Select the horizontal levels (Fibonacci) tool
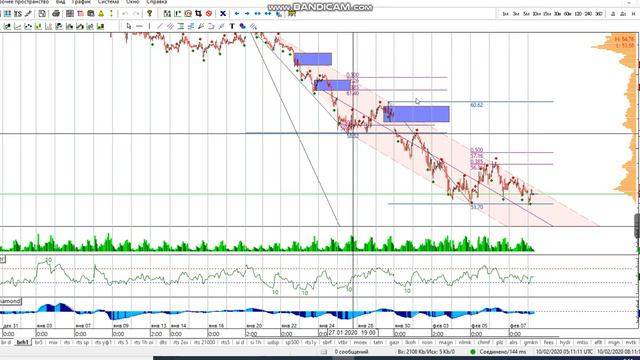This screenshot has height=360, width=640. pyautogui.click(x=180, y=26)
